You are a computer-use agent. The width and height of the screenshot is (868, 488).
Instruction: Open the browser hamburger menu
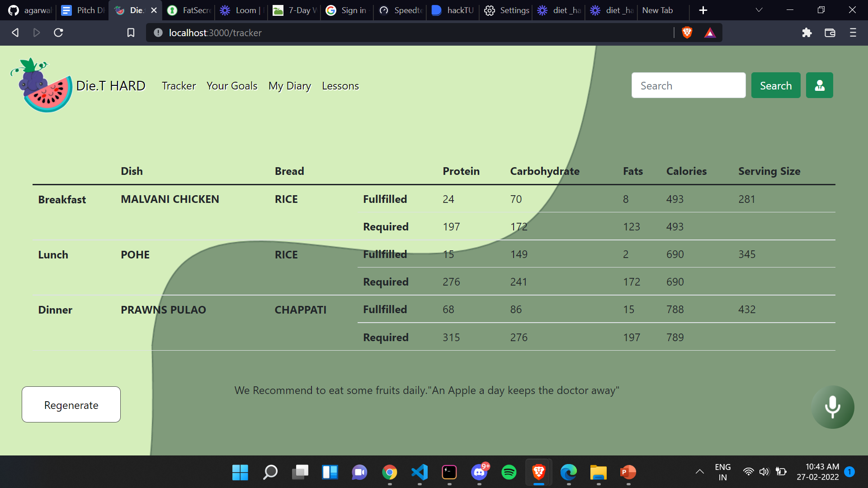(x=853, y=33)
